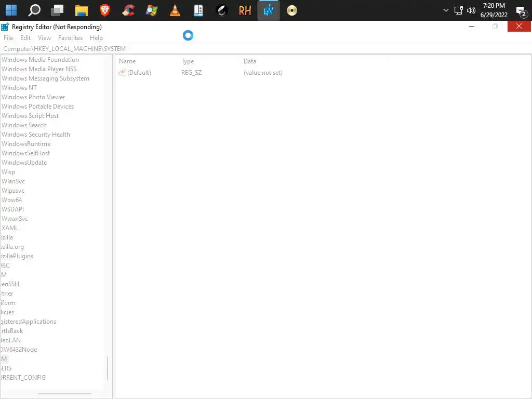Select the Wow64 key
The width and height of the screenshot is (532, 399).
[11, 200]
